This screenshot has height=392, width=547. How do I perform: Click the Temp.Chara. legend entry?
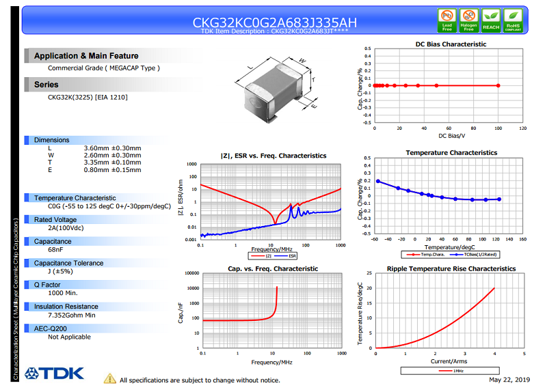pos(425,254)
